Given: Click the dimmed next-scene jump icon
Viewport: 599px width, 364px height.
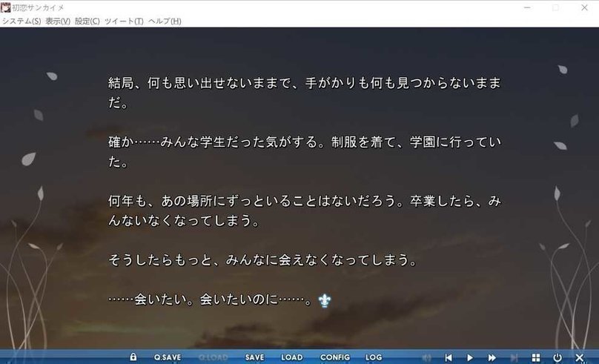Looking at the screenshot, I should tap(514, 358).
